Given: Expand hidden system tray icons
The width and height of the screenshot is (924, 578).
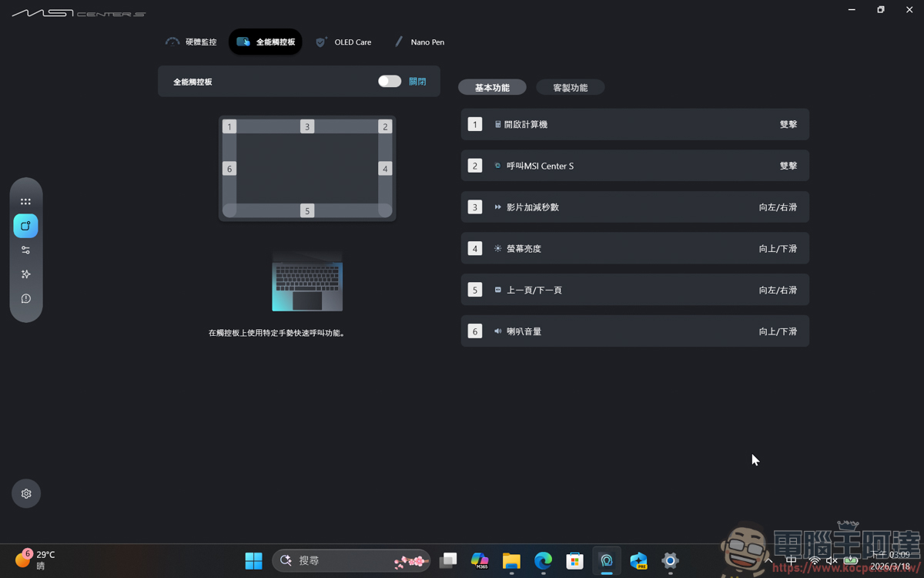Looking at the screenshot, I should [x=768, y=561].
